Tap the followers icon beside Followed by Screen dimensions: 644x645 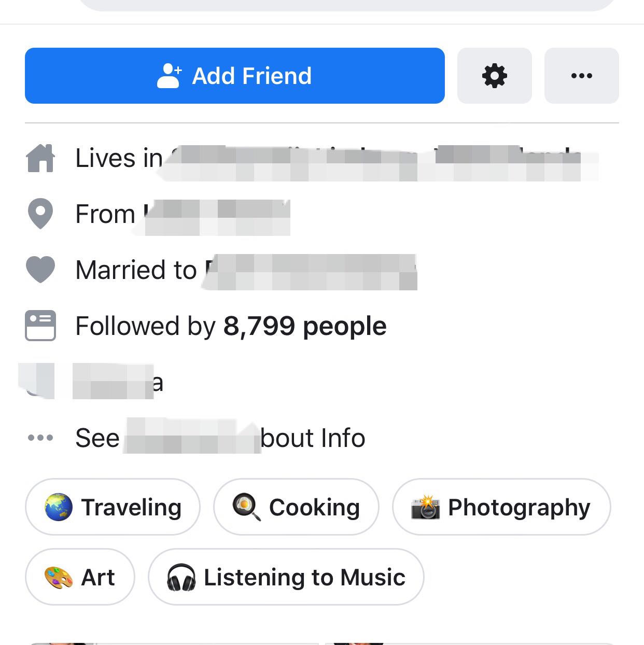(40, 326)
